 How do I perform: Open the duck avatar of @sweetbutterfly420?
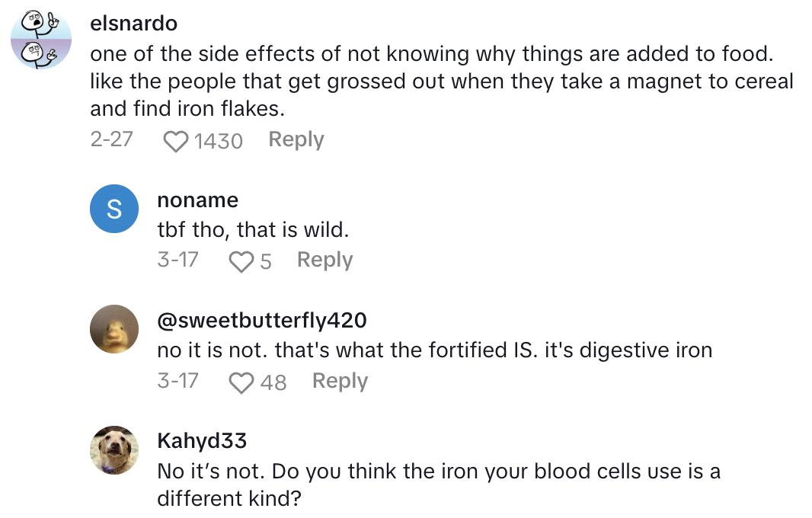point(114,330)
